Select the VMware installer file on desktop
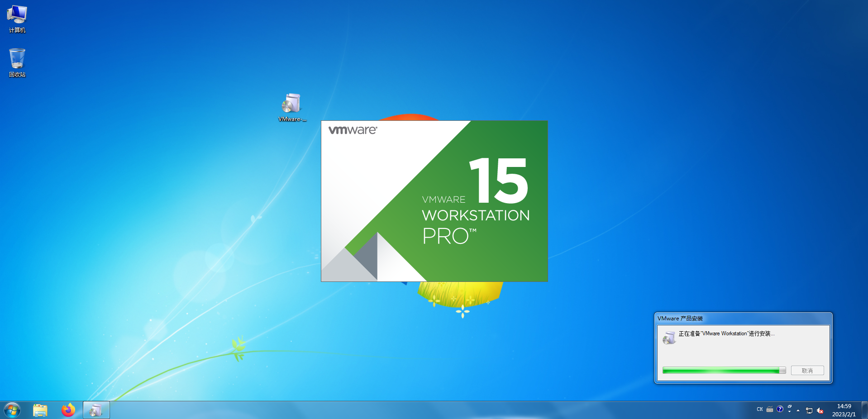The width and height of the screenshot is (868, 419). tap(292, 107)
